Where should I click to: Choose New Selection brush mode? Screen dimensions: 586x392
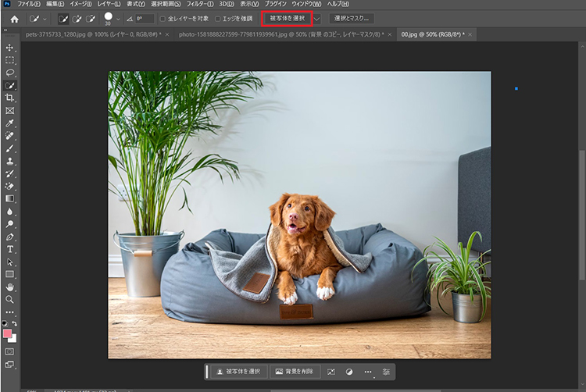(x=63, y=19)
